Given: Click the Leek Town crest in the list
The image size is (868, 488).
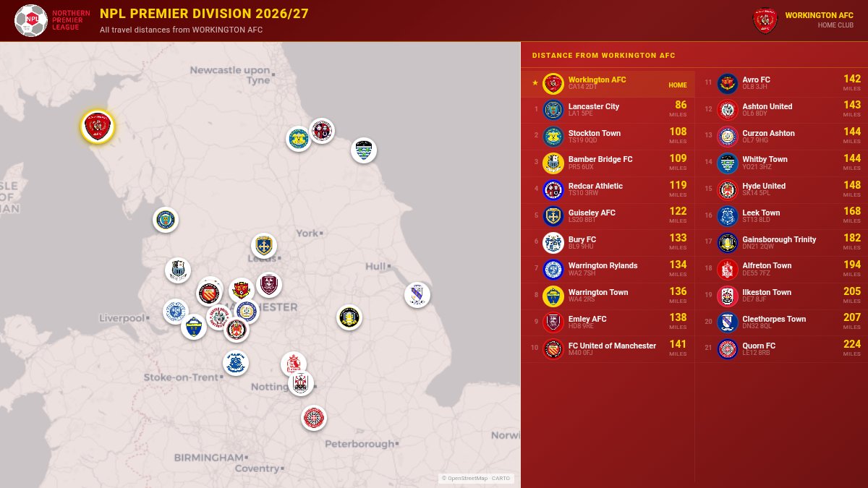Looking at the screenshot, I should pyautogui.click(x=728, y=216).
